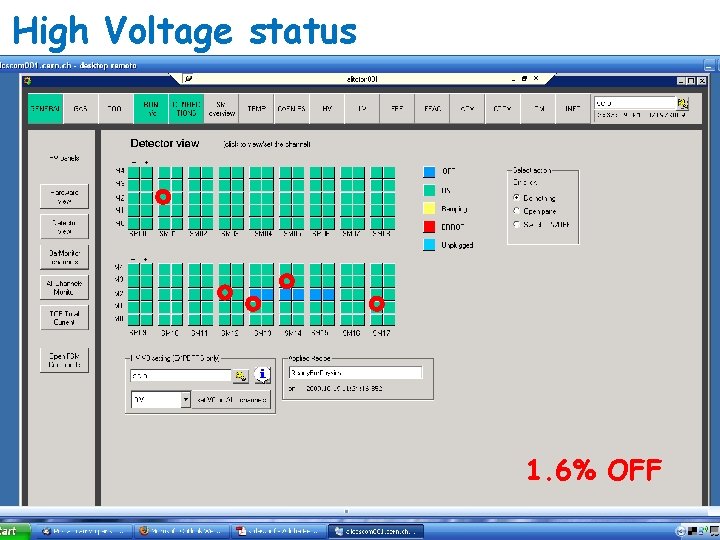This screenshot has height=540, width=720.
Task: Click the pin icon on the remote desktop bar
Action: tap(188, 79)
